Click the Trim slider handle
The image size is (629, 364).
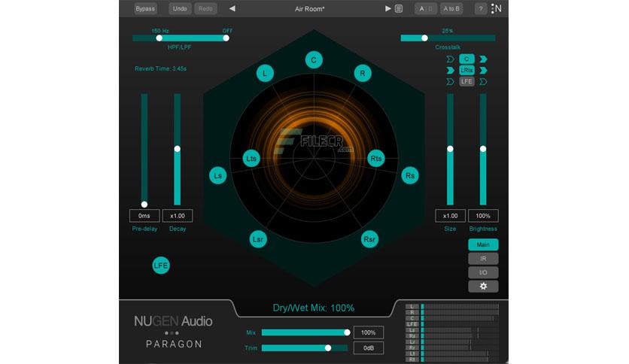pyautogui.click(x=328, y=348)
